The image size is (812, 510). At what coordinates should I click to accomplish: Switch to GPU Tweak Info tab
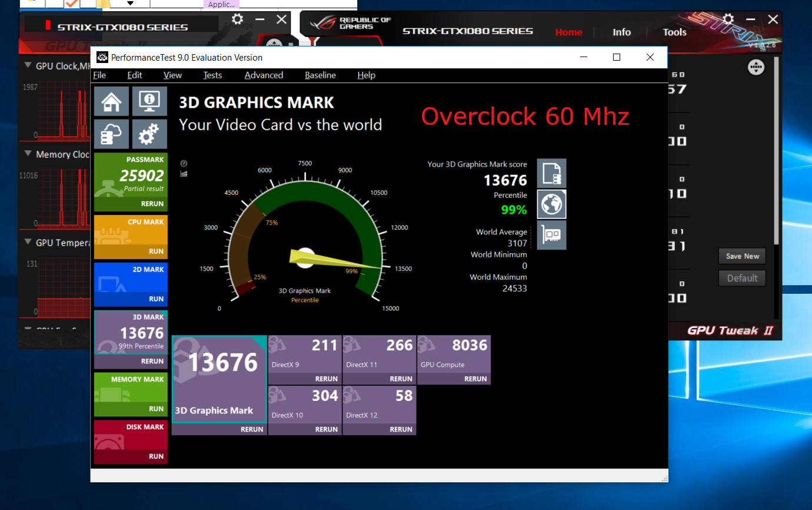[x=621, y=32]
